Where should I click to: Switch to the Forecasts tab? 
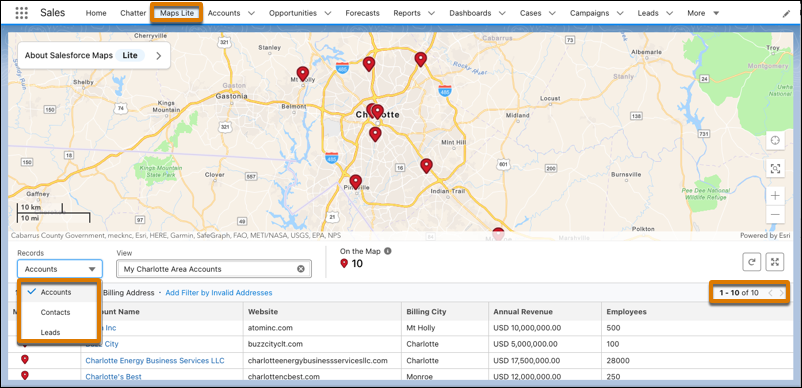[362, 13]
